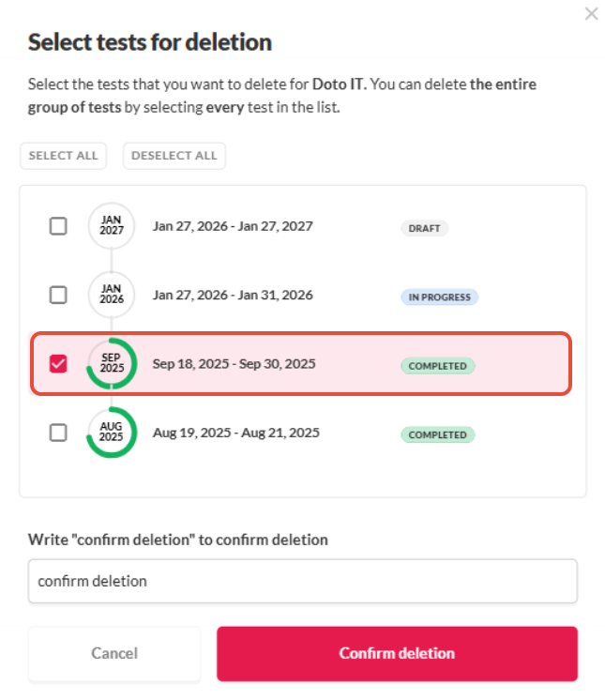The height and width of the screenshot is (700, 605).
Task: Click the COMPLETED badge on Sep 2025 row
Action: (438, 366)
